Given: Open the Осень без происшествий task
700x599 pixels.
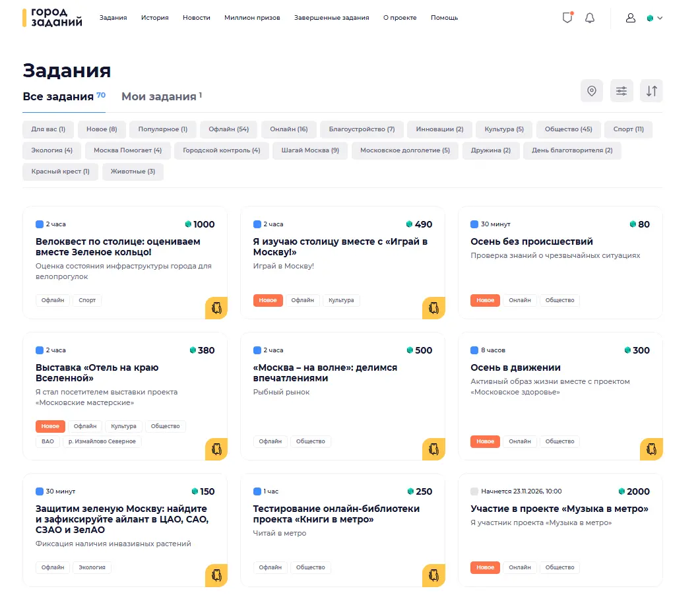Looking at the screenshot, I should tap(532, 241).
